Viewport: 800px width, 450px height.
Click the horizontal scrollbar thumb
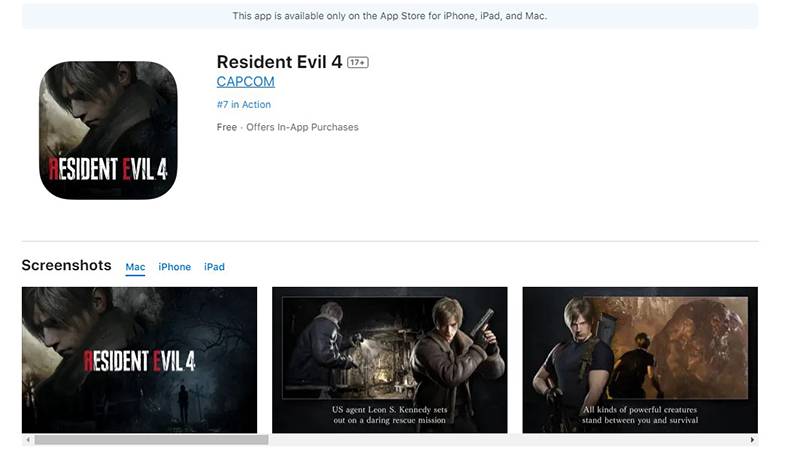[x=151, y=440]
